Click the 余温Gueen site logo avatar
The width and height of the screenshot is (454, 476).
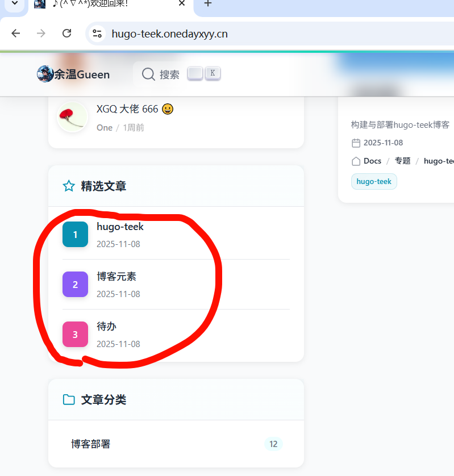click(45, 74)
